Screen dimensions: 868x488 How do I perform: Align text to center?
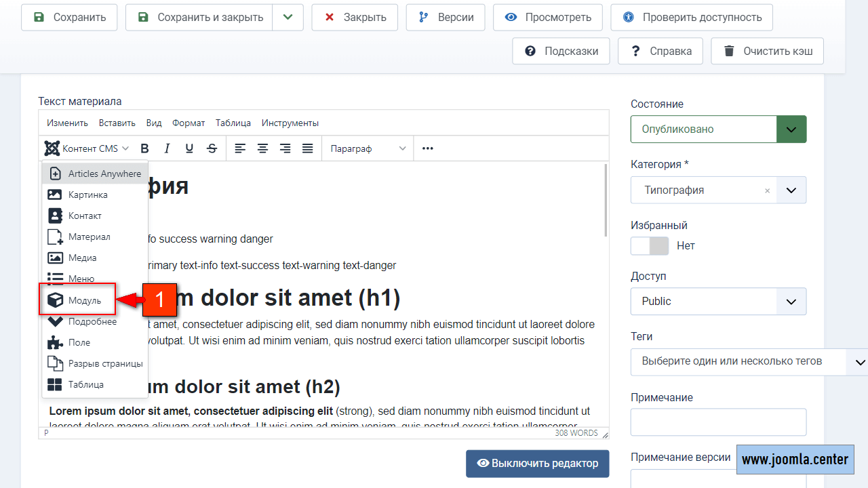coord(262,148)
